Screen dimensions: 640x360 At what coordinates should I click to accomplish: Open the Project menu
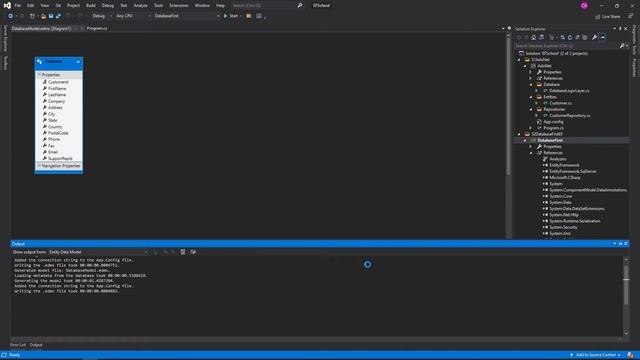click(73, 6)
